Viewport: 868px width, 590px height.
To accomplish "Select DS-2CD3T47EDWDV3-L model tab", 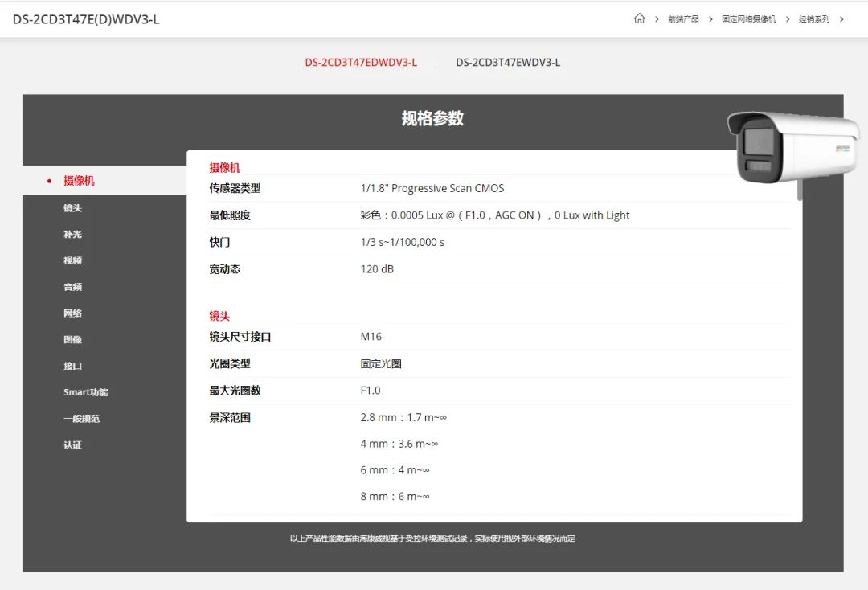I will [x=361, y=63].
